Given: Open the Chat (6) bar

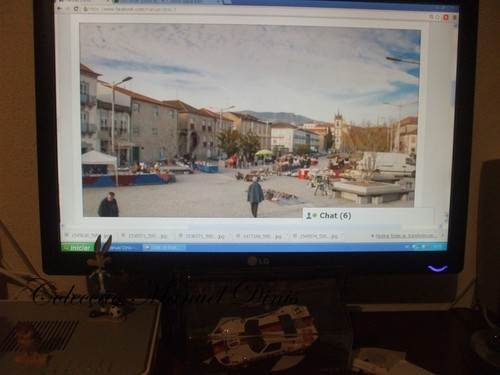Looking at the screenshot, I should click(368, 216).
